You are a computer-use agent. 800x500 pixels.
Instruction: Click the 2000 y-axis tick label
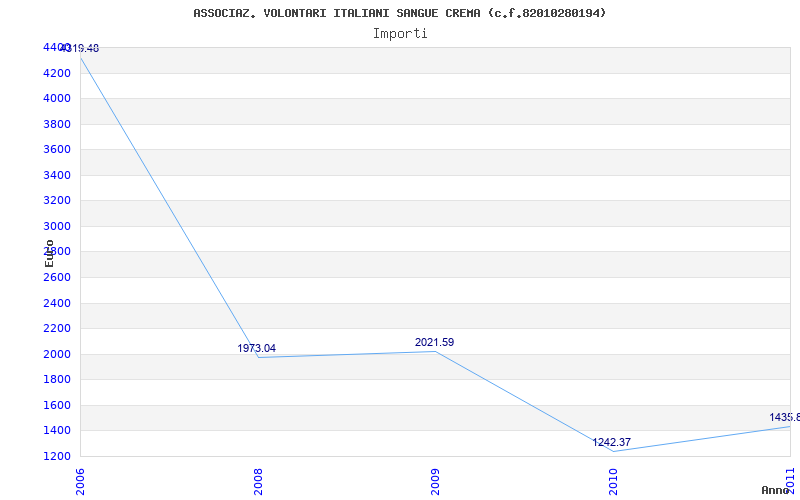57,354
